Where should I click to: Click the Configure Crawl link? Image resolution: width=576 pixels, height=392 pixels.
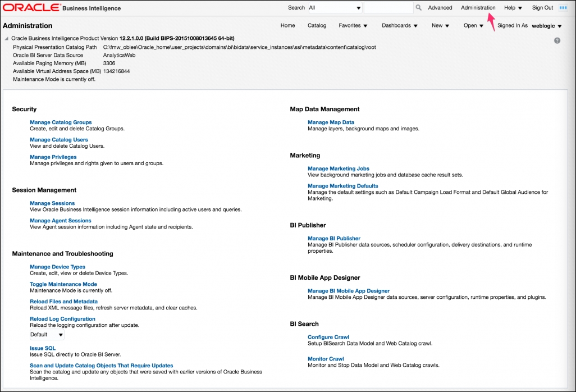click(328, 337)
